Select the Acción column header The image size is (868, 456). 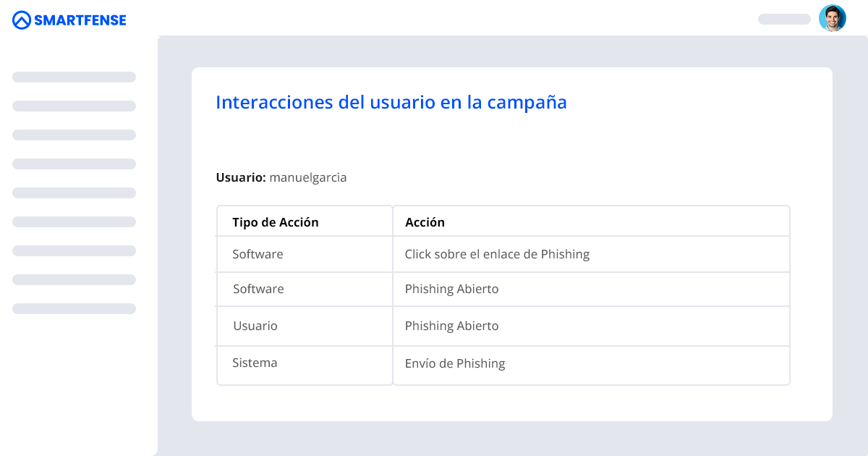tap(591, 221)
